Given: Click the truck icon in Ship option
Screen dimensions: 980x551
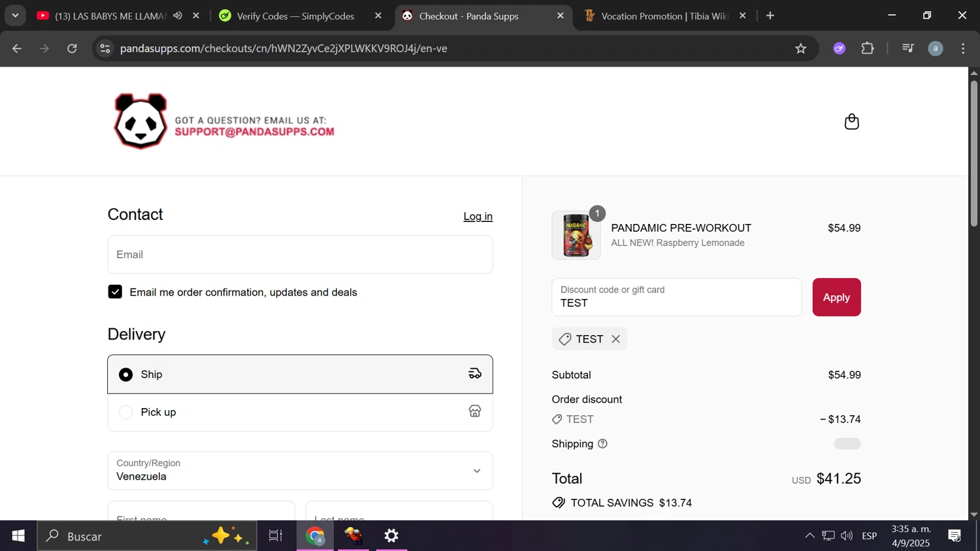Looking at the screenshot, I should tap(475, 374).
